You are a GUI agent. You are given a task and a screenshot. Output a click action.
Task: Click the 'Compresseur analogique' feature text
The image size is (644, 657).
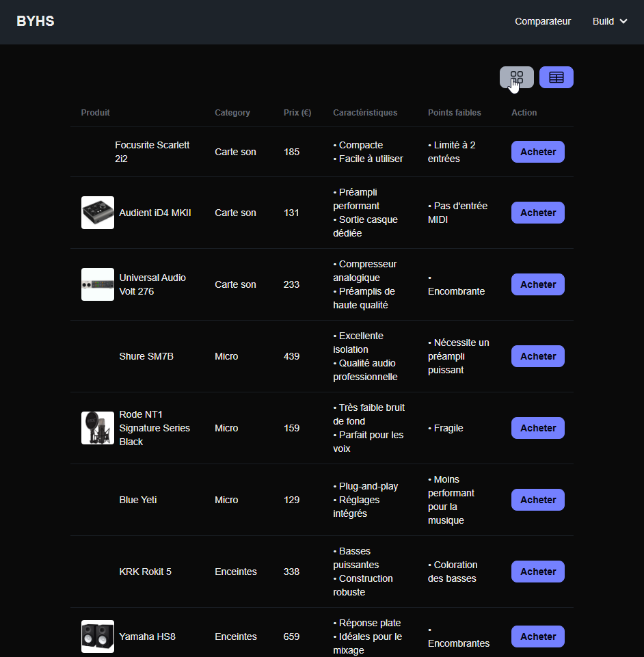pos(365,271)
